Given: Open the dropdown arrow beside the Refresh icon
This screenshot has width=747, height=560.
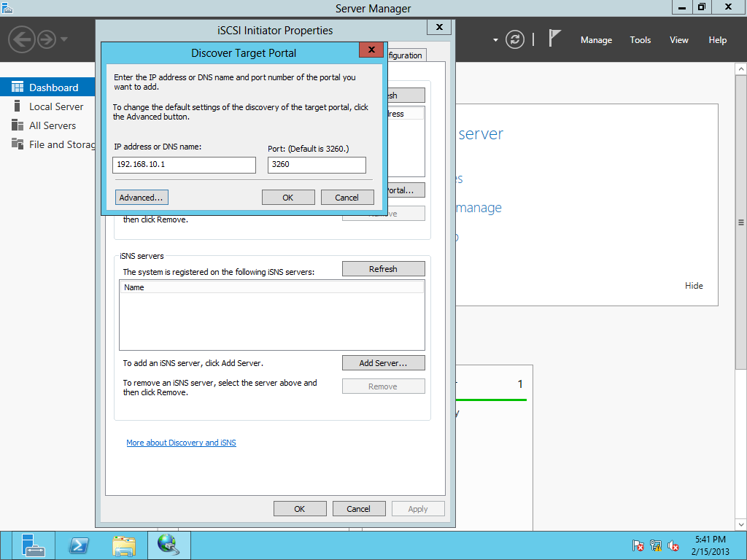Looking at the screenshot, I should click(495, 40).
